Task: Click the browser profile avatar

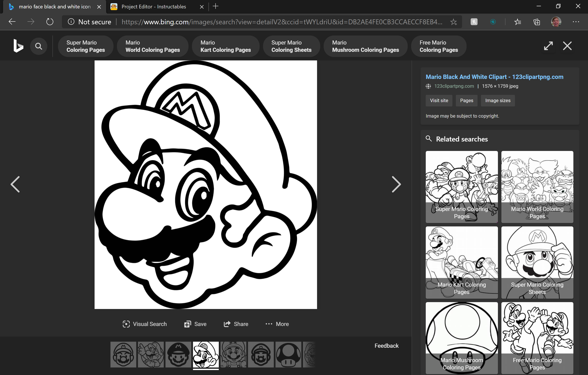Action: (x=556, y=22)
